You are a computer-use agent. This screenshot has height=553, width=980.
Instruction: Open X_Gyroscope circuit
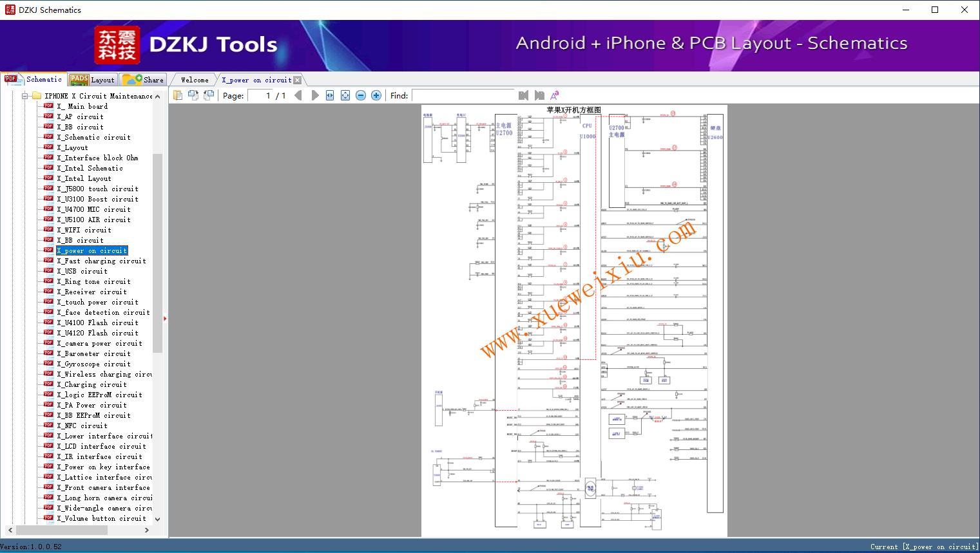(93, 364)
